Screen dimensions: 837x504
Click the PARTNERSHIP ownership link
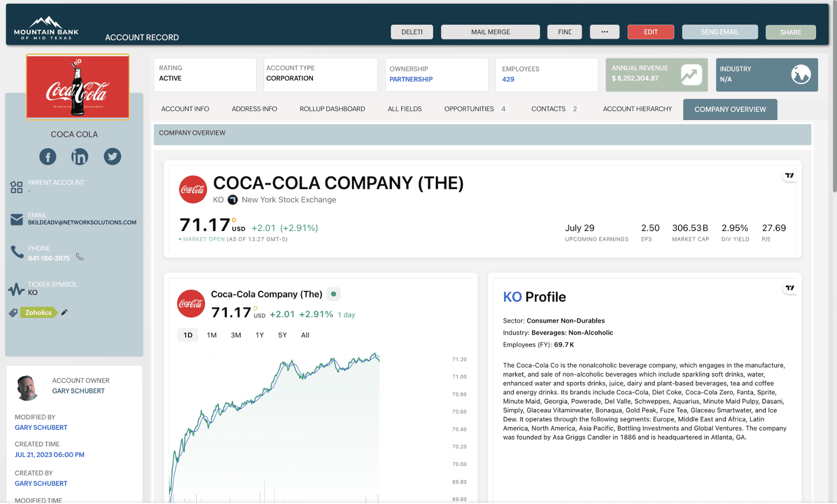411,79
